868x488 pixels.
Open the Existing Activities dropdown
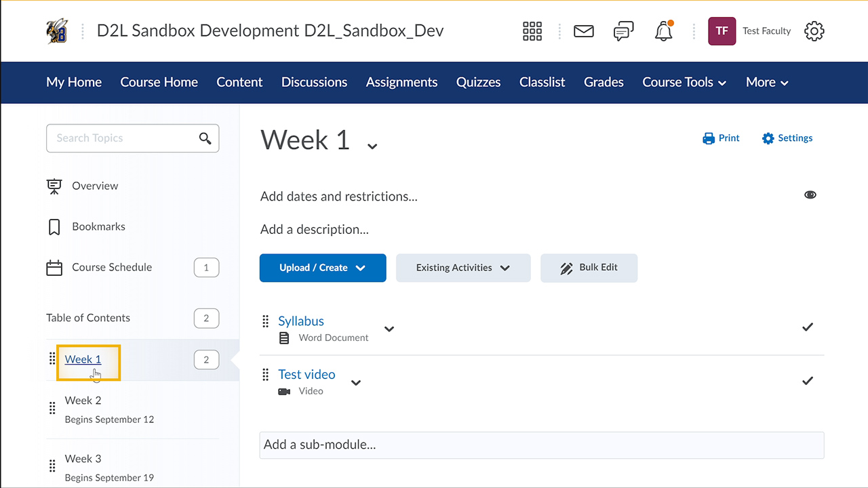pos(463,268)
